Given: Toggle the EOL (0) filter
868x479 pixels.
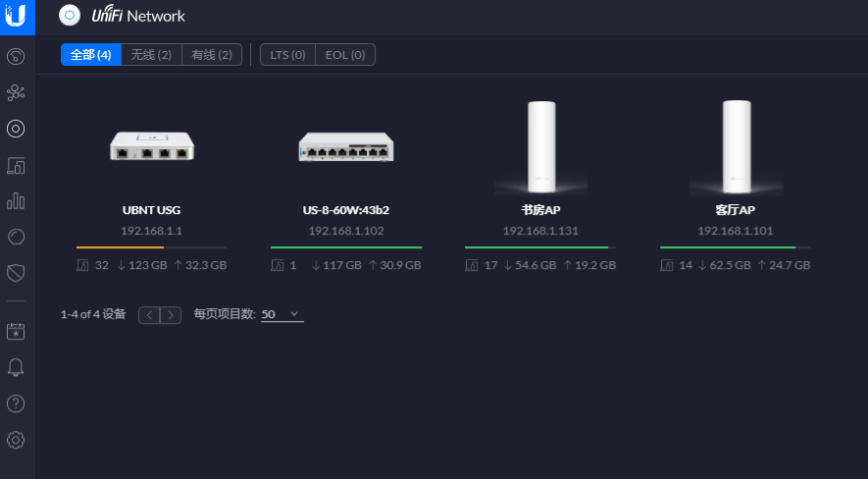Looking at the screenshot, I should pos(345,55).
